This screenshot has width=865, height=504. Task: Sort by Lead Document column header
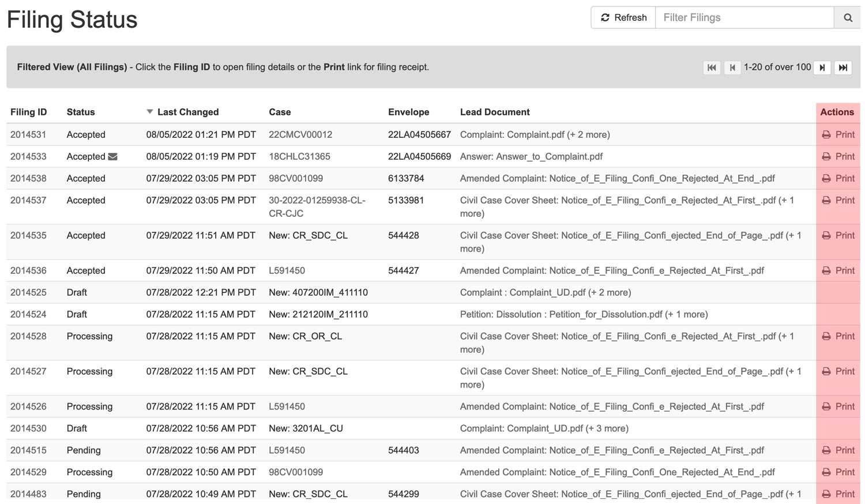[495, 112]
